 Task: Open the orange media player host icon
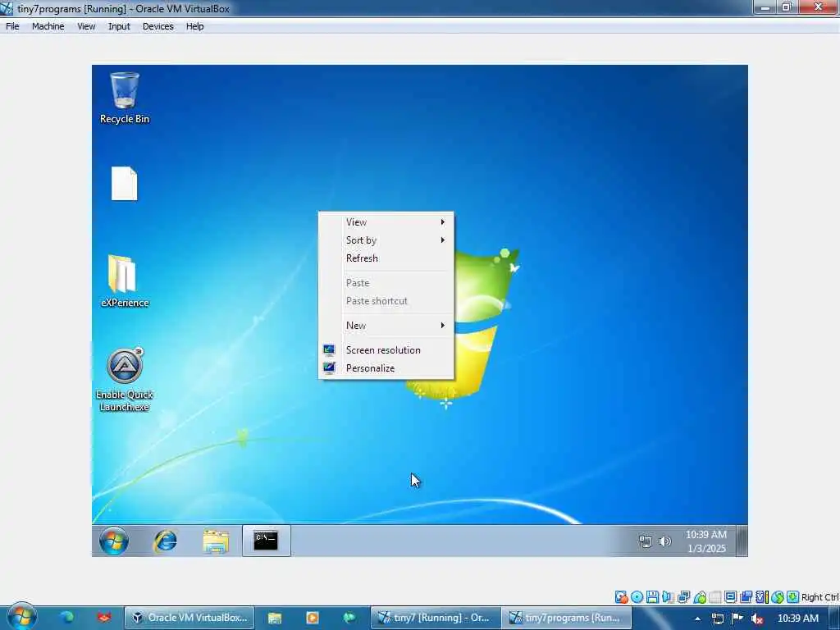pos(313,618)
